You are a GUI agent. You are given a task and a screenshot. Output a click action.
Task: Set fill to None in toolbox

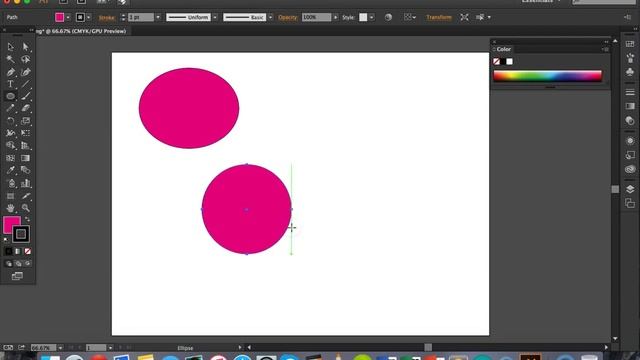click(x=27, y=251)
